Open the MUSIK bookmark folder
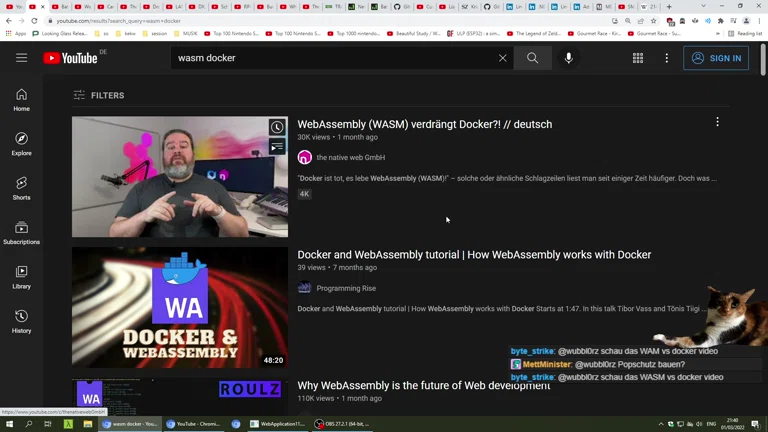Viewport: 768px width, 432px height. coord(185,34)
